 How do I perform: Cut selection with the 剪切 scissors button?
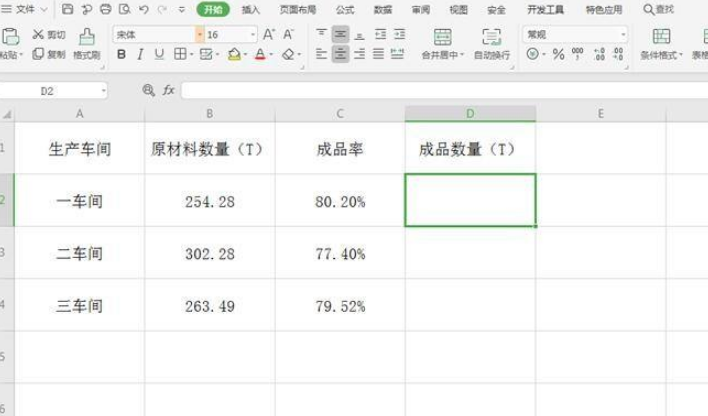pyautogui.click(x=49, y=34)
